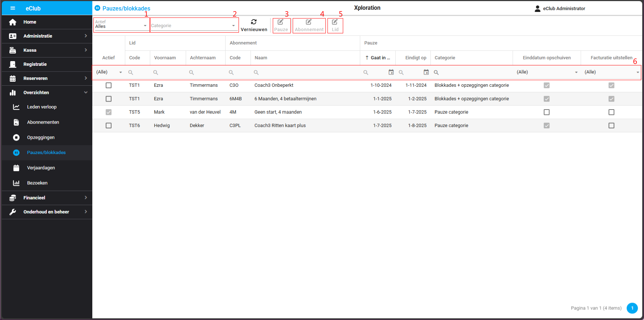Open Leden verloop overview
This screenshot has width=644, height=320.
(x=47, y=107)
